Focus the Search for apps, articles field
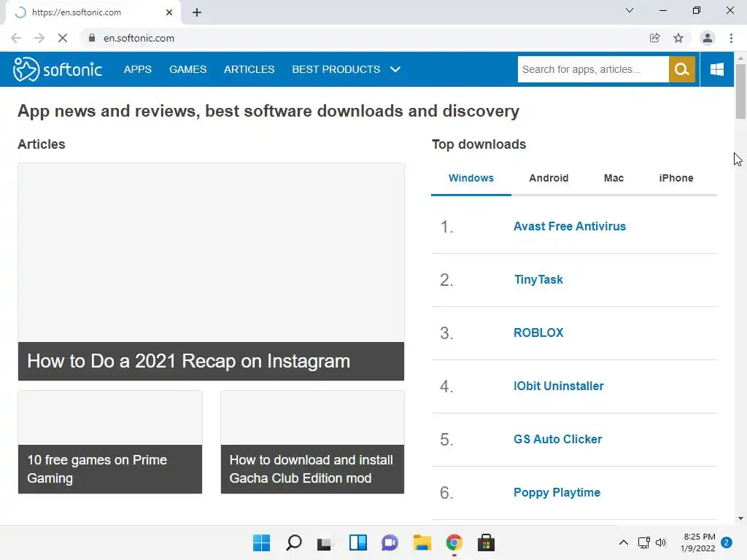 pyautogui.click(x=593, y=69)
